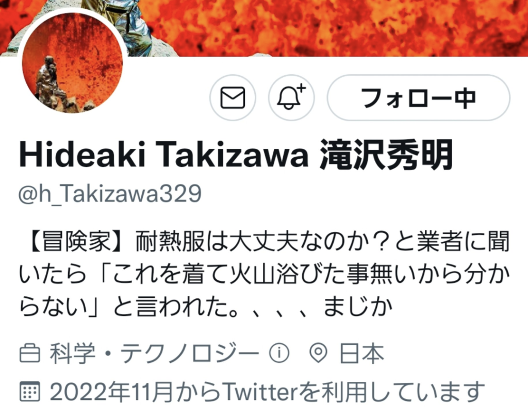Click the info icon beside 科学・テクノロジー

point(279,354)
